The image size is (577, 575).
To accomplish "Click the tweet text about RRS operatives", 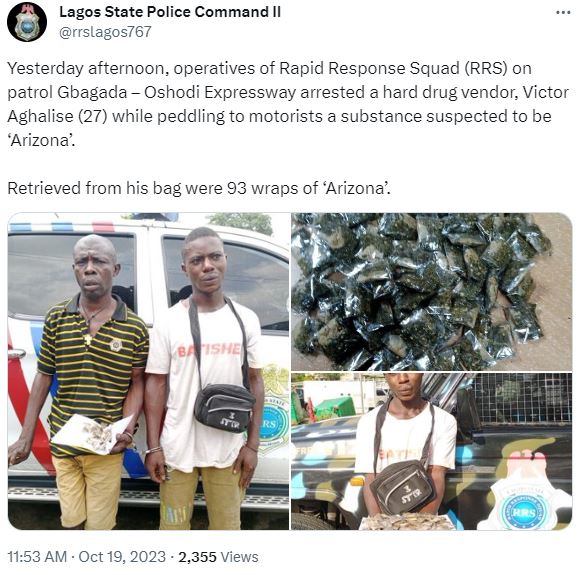I will pyautogui.click(x=288, y=104).
